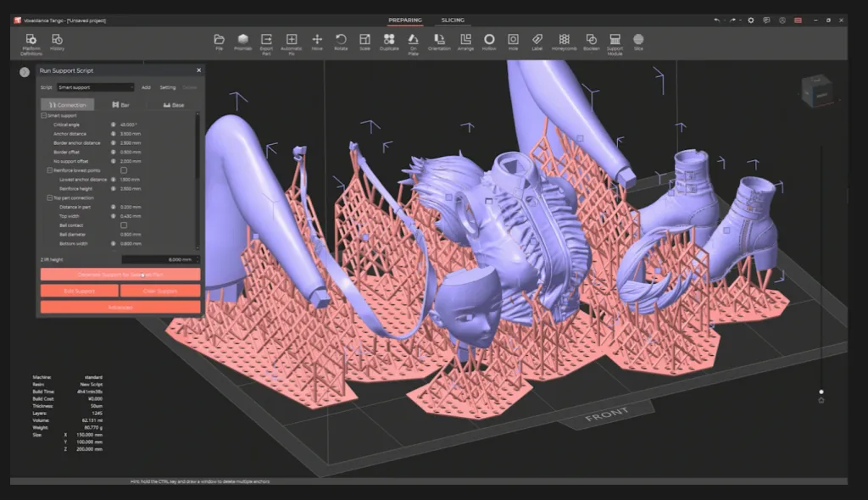Screen dimensions: 868x500
Task: Open the Support Module tool
Action: tap(615, 42)
